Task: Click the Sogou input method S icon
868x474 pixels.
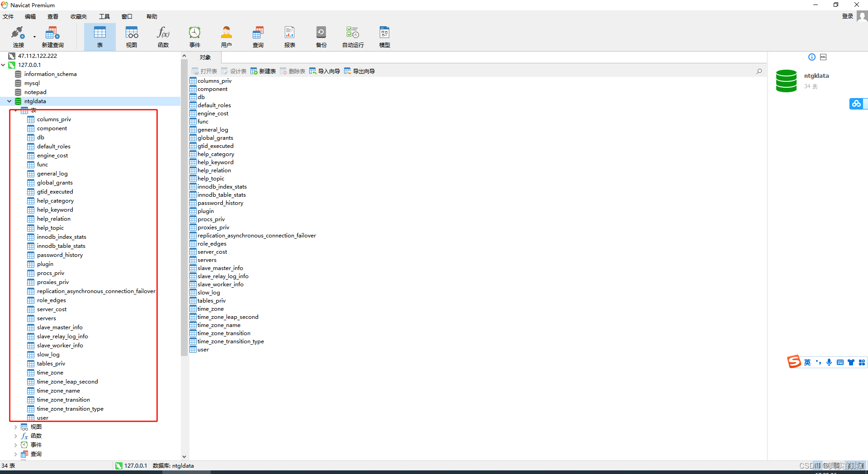Action: 794,362
